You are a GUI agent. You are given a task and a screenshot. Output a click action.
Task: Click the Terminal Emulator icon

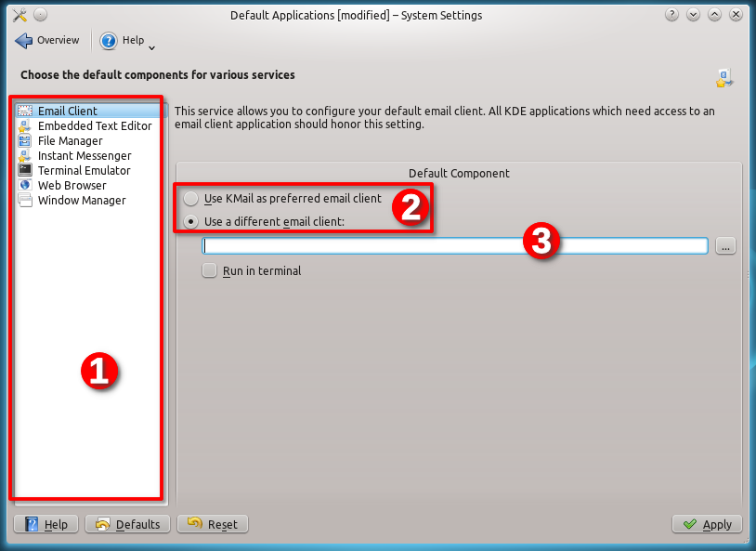click(x=25, y=170)
